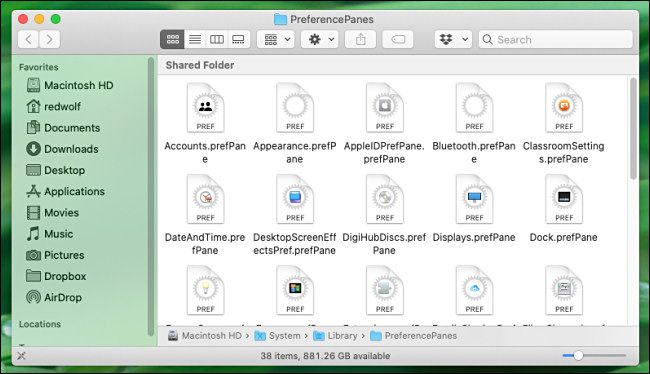Select the colorful grid pref pane icon
Screen dimensions: 650x374
(x=295, y=290)
